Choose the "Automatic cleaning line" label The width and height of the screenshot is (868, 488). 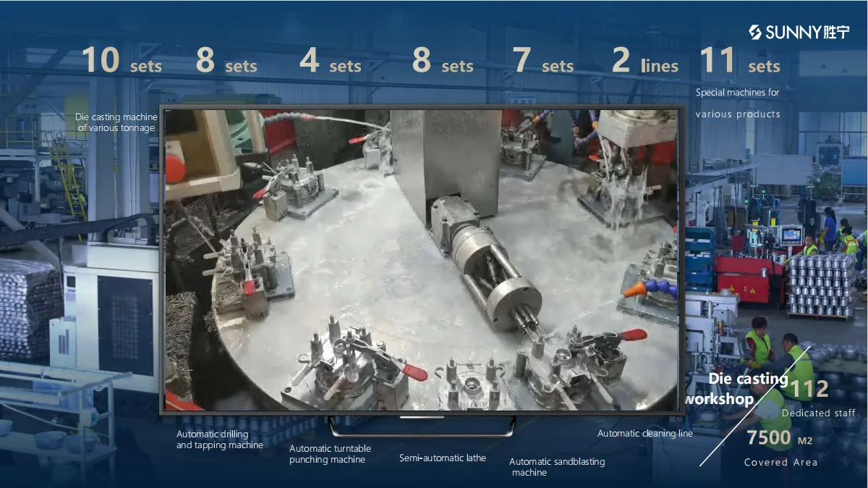tap(644, 434)
